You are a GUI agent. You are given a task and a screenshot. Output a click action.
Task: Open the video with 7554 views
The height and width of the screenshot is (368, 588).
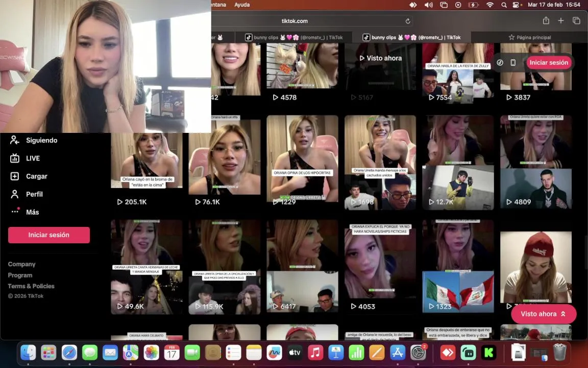pyautogui.click(x=458, y=73)
